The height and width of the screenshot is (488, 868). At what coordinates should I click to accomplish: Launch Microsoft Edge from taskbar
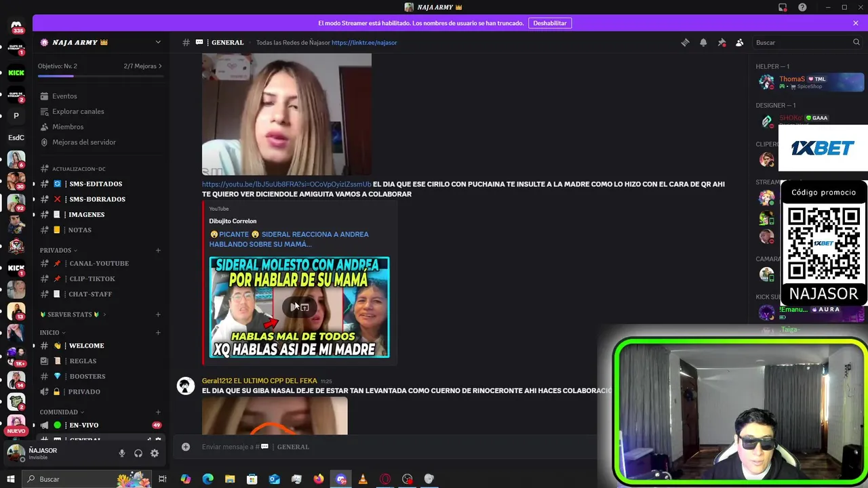tap(208, 479)
